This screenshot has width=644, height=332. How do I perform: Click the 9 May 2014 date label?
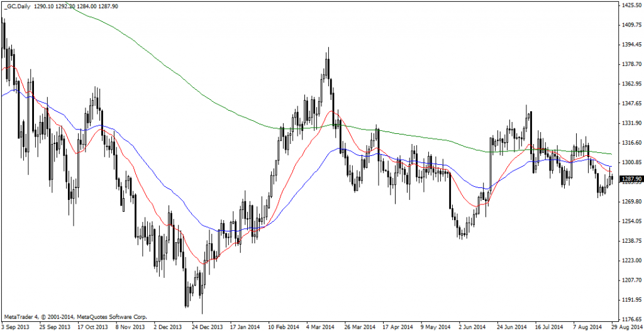pyautogui.click(x=436, y=328)
